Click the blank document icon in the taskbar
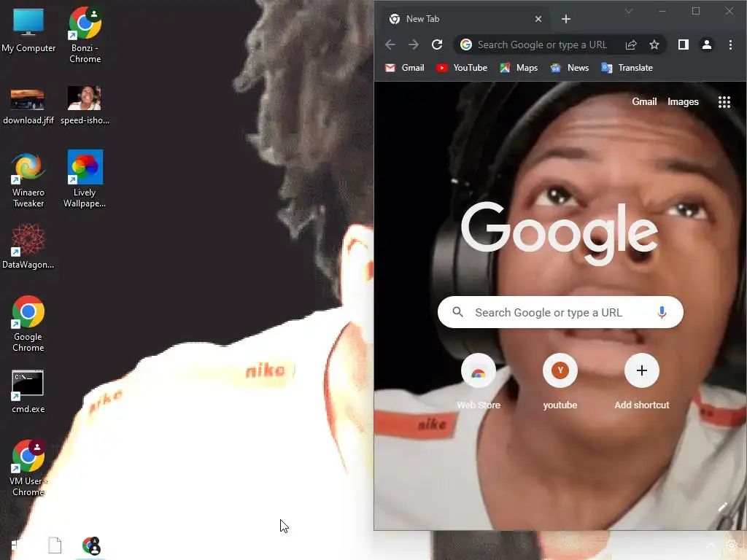Screen dimensions: 747x560 tap(55, 545)
